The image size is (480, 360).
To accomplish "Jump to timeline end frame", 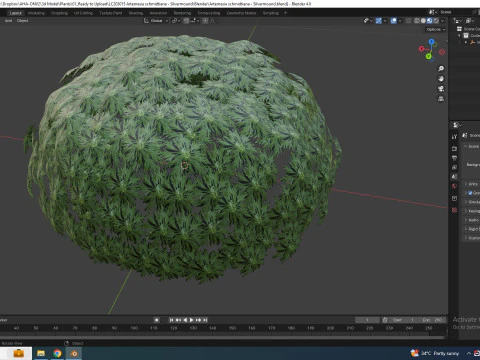I will click(205, 320).
